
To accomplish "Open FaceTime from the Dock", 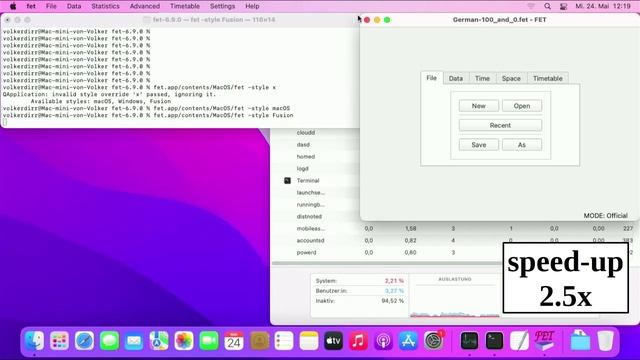I will click(209, 340).
